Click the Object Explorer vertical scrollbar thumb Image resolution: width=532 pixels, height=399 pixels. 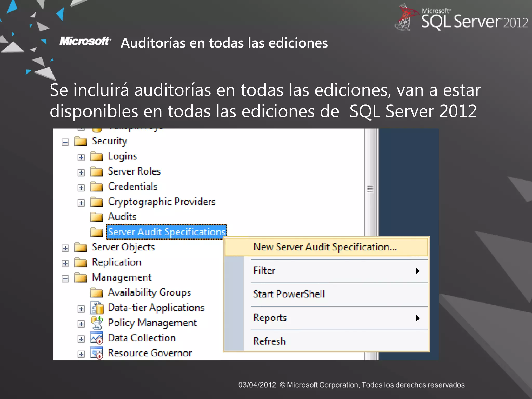point(371,189)
